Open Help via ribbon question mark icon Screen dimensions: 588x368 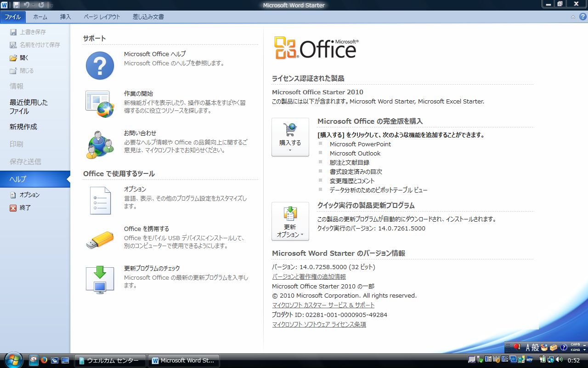tap(582, 17)
